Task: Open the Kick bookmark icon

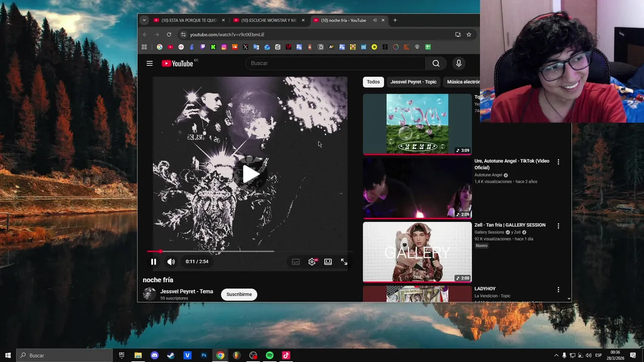Action: pos(213,47)
